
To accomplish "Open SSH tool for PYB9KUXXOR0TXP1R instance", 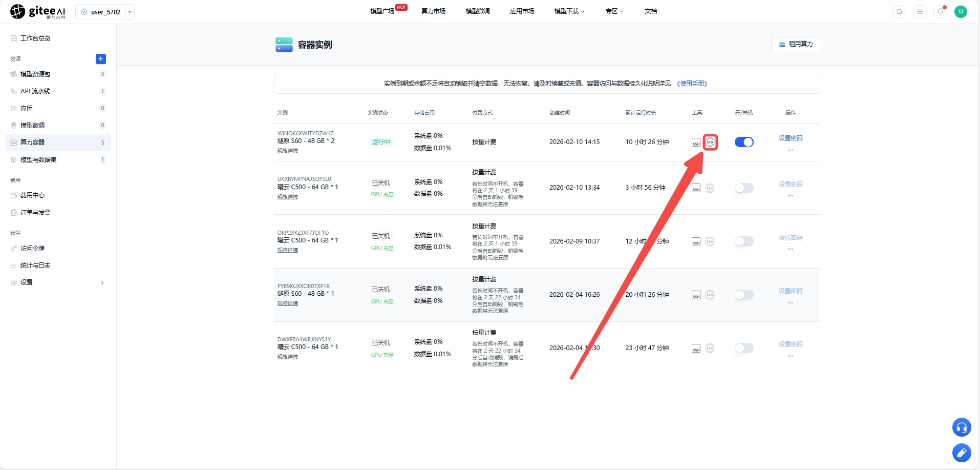I will click(x=696, y=295).
